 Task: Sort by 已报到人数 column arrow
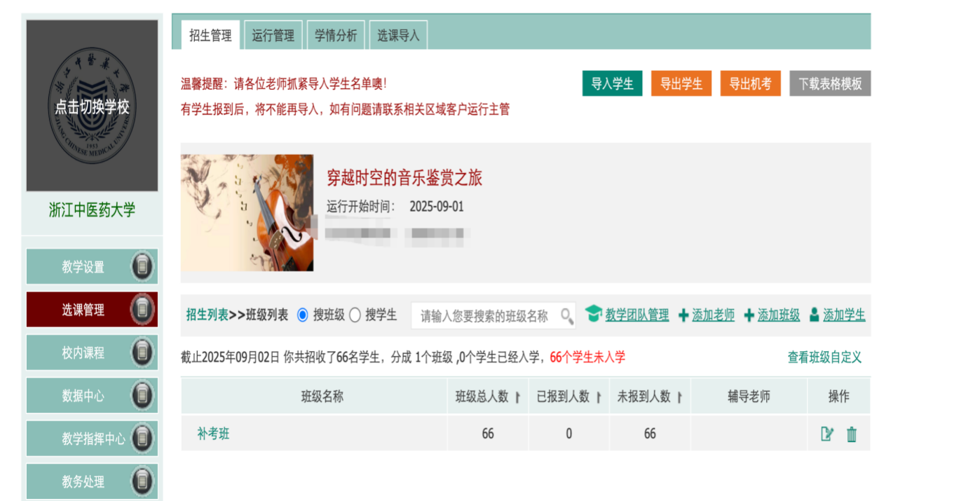(x=599, y=397)
